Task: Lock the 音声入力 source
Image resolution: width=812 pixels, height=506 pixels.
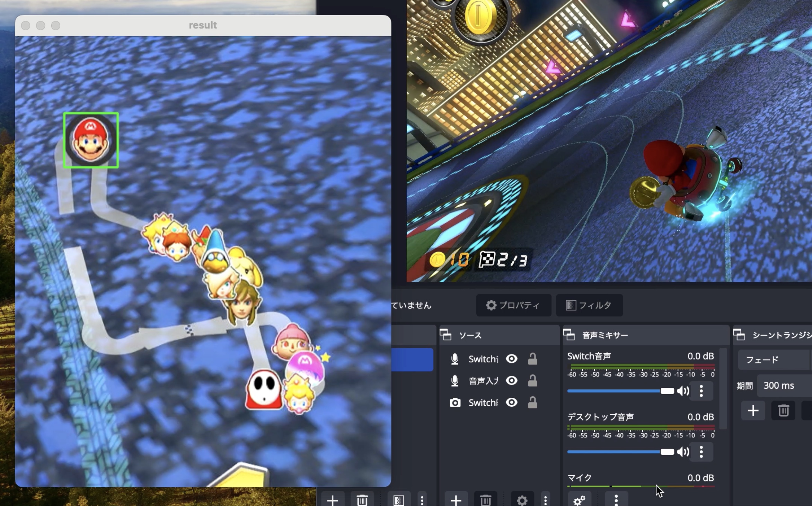Action: (532, 381)
